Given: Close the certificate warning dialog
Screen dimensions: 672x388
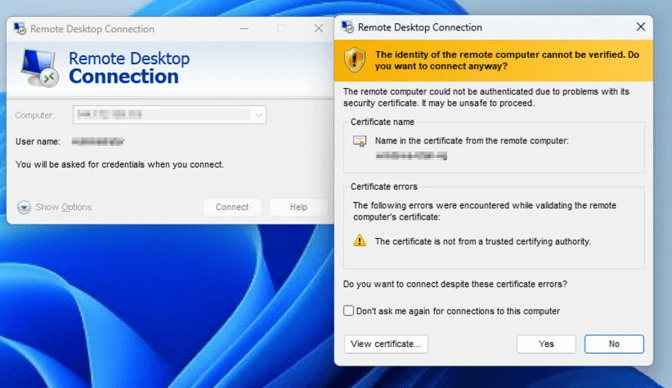Looking at the screenshot, I should click(x=640, y=27).
